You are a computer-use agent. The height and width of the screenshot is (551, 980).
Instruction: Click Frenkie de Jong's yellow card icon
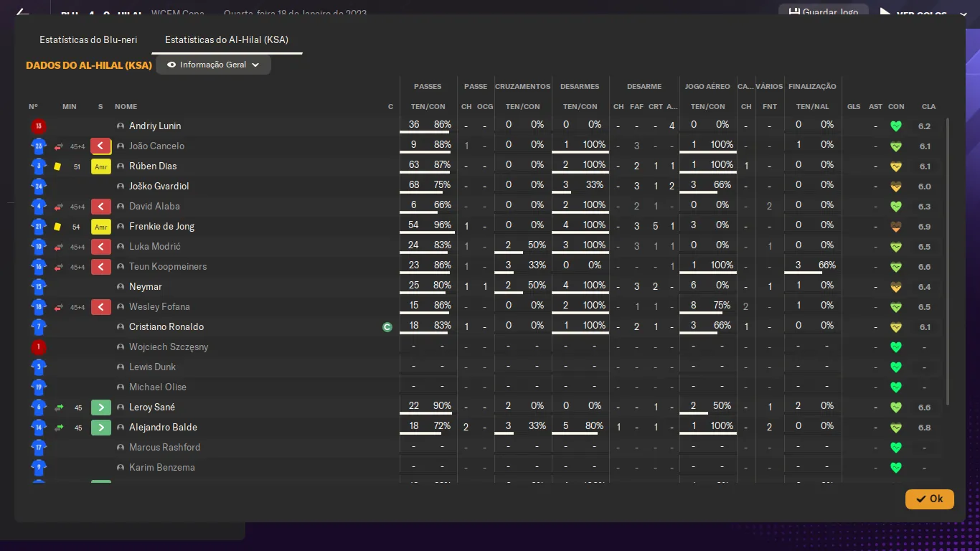(57, 227)
